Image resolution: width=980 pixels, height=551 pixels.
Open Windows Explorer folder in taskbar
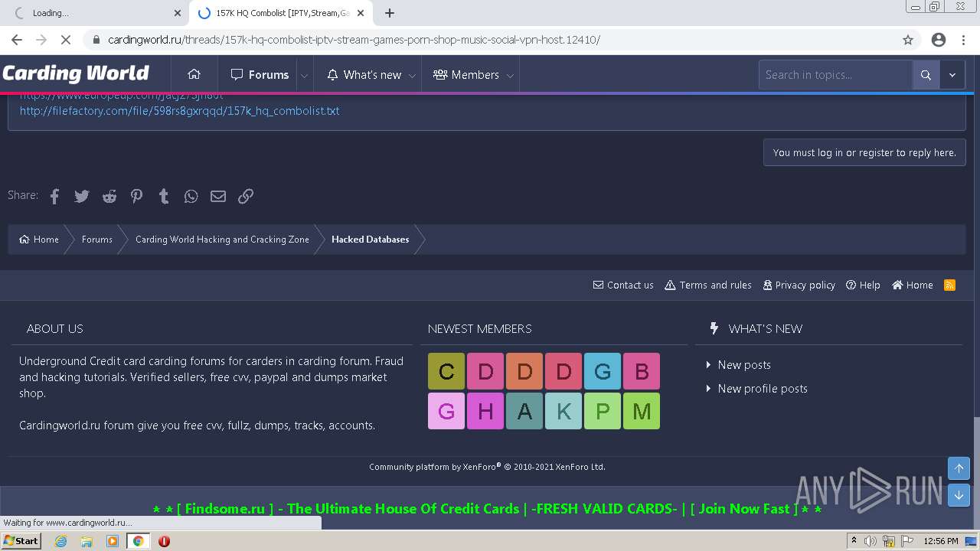pyautogui.click(x=87, y=541)
